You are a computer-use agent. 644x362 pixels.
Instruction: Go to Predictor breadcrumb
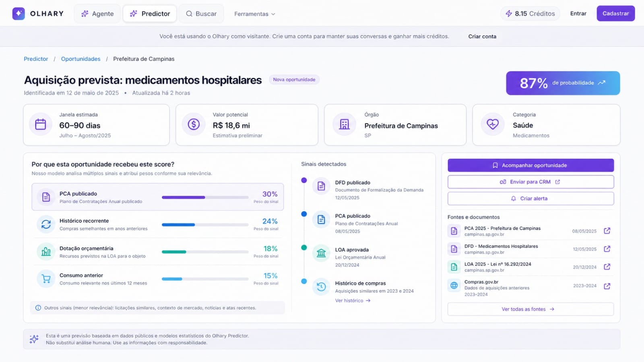(36, 59)
